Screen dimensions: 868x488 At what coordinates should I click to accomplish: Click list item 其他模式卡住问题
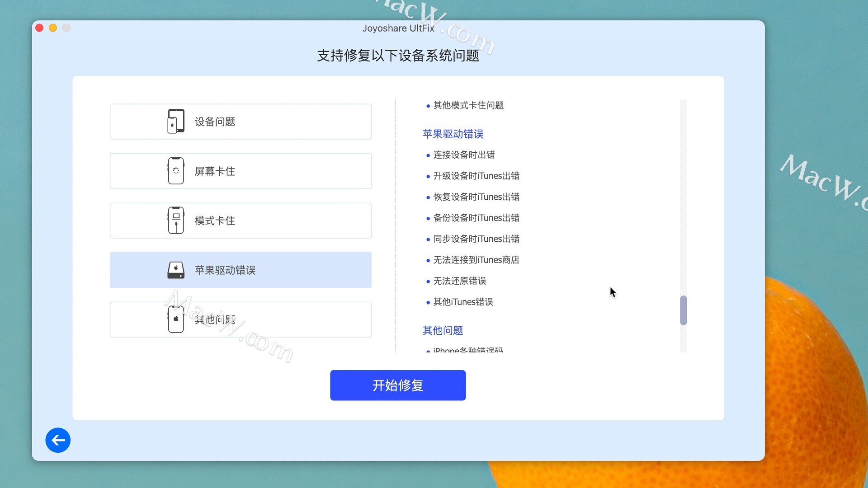pos(468,105)
